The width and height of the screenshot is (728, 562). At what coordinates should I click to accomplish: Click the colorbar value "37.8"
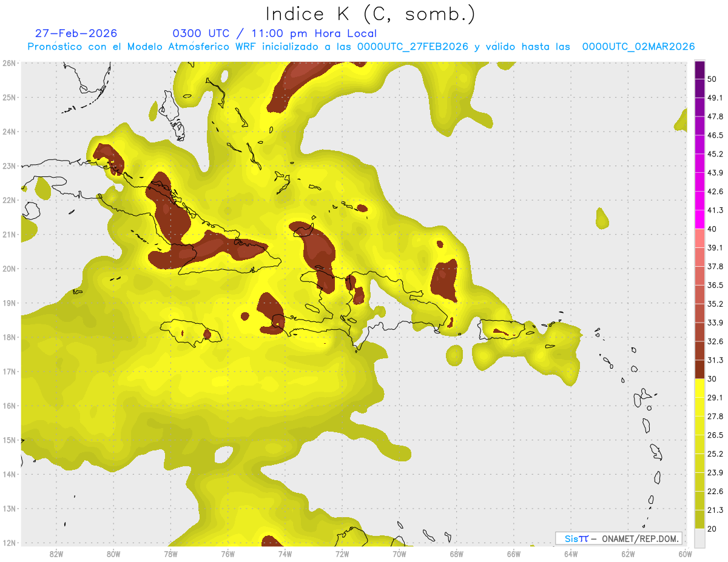(715, 267)
